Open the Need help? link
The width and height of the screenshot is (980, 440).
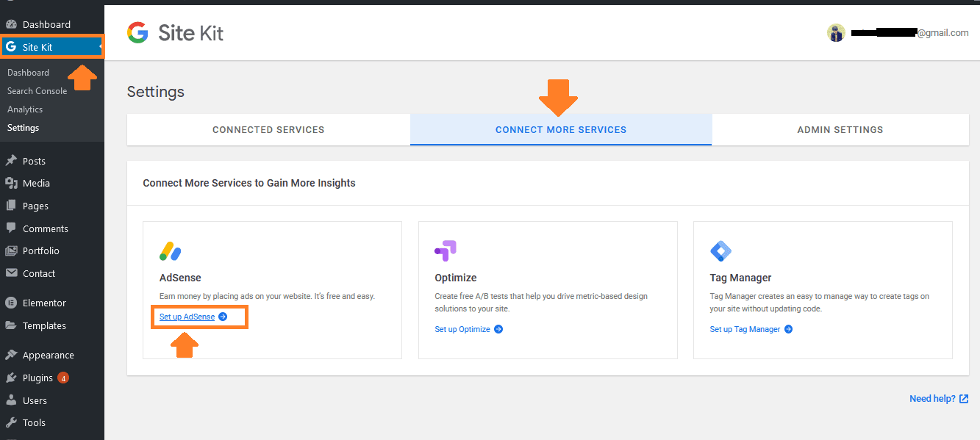tap(932, 399)
